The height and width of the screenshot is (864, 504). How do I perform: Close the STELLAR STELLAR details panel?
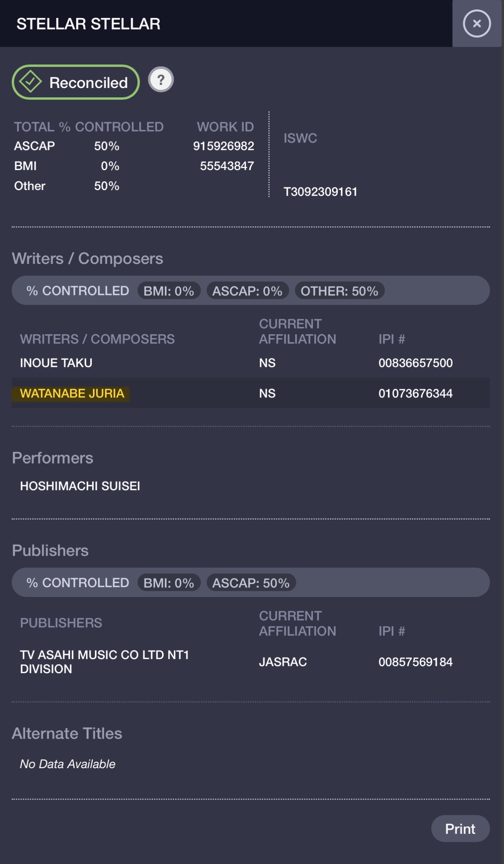point(477,24)
